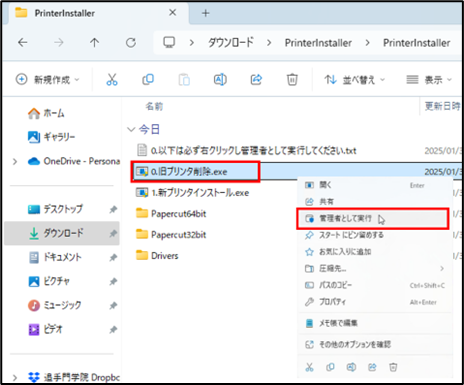Open the 表示 view dropdown
464x385 pixels.
[x=429, y=79]
